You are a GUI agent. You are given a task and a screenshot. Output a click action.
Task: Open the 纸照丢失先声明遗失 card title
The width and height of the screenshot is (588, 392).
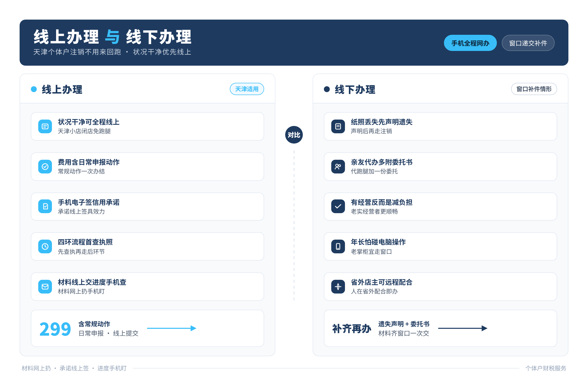pyautogui.click(x=382, y=122)
